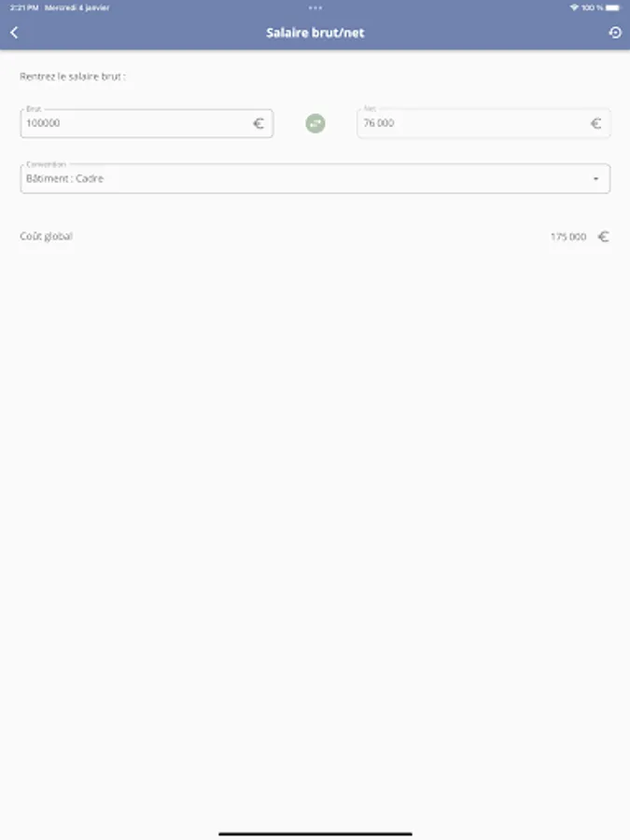Tap the Salaire brut/net page title
Viewport: 630px width, 840px height.
click(315, 33)
